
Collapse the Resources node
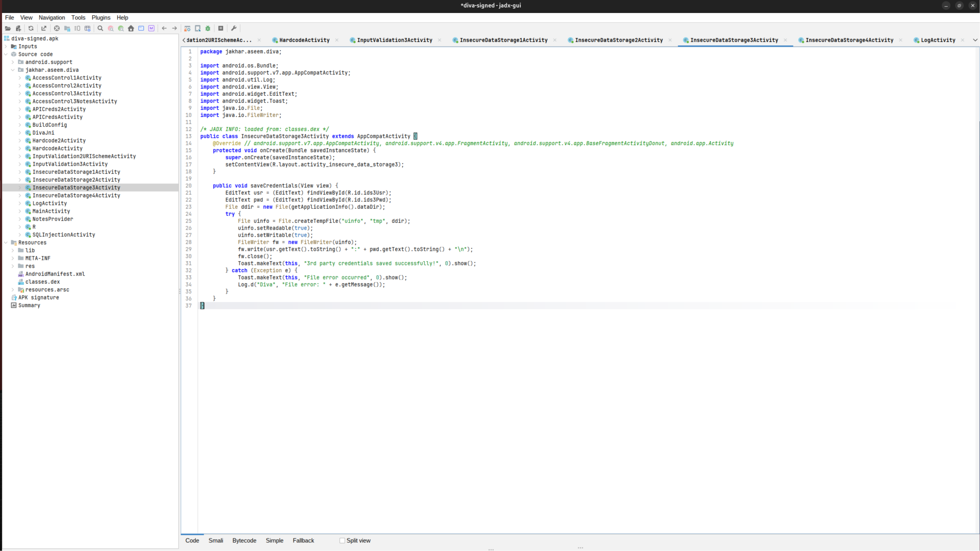(x=6, y=243)
